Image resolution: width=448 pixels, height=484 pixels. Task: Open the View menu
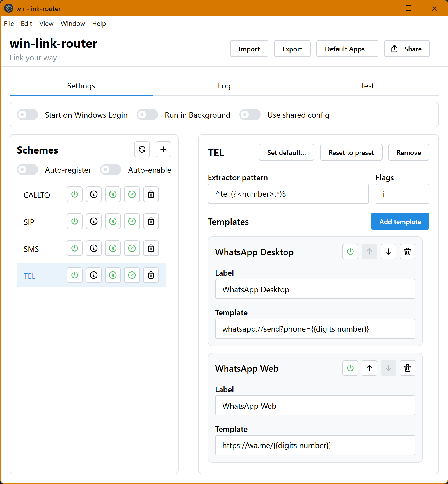pos(46,24)
